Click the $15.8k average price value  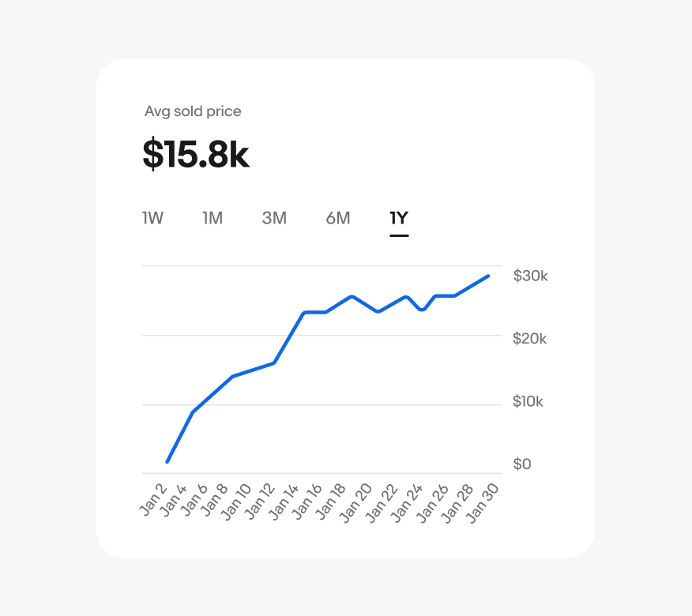click(x=196, y=155)
